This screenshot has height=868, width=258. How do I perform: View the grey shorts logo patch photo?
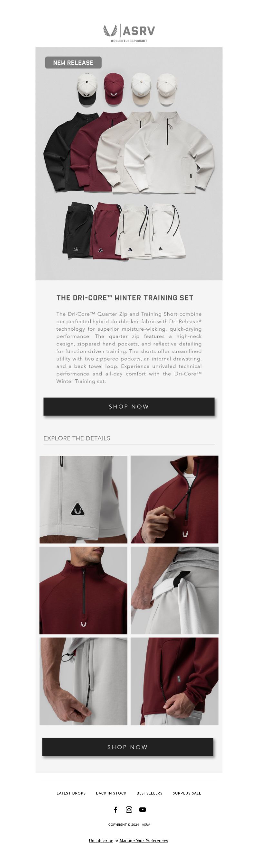pos(83,499)
